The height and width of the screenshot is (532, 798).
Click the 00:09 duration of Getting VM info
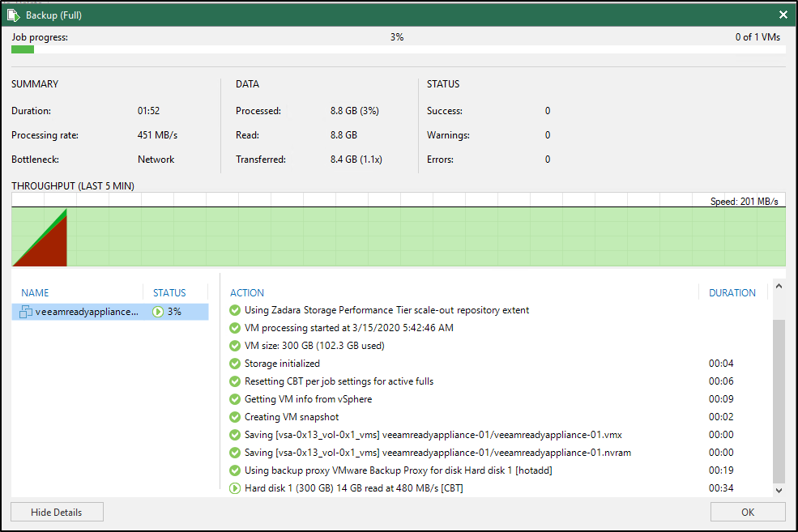pyautogui.click(x=721, y=399)
